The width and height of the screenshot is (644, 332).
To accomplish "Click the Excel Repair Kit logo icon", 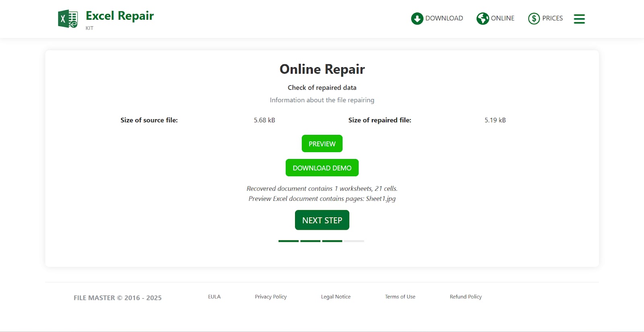I will pos(68,19).
